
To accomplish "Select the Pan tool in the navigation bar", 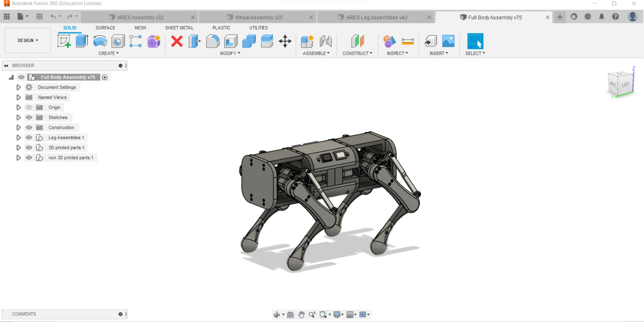I will pos(301,315).
